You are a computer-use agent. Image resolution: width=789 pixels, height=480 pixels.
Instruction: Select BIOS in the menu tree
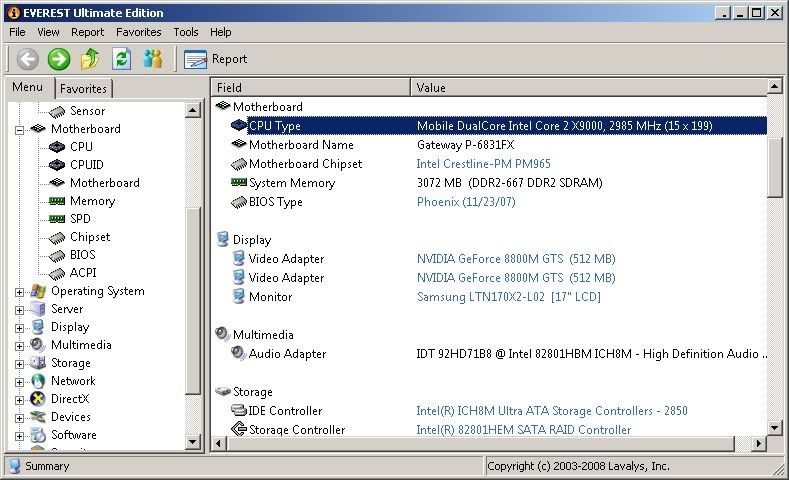pyautogui.click(x=83, y=255)
